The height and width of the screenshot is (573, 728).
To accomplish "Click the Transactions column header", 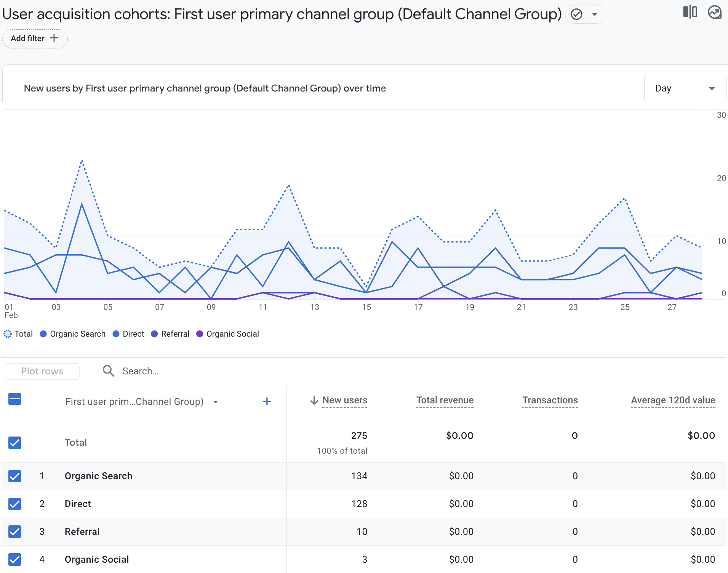I will [x=550, y=400].
